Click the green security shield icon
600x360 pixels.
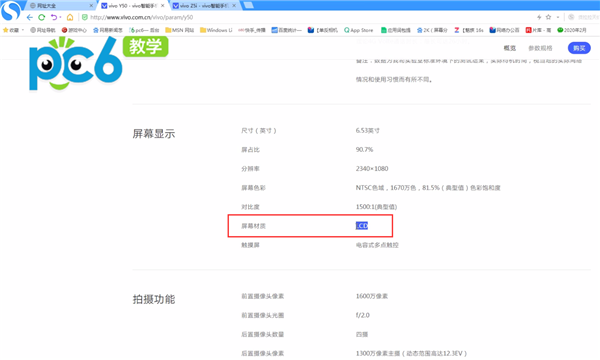[85, 17]
